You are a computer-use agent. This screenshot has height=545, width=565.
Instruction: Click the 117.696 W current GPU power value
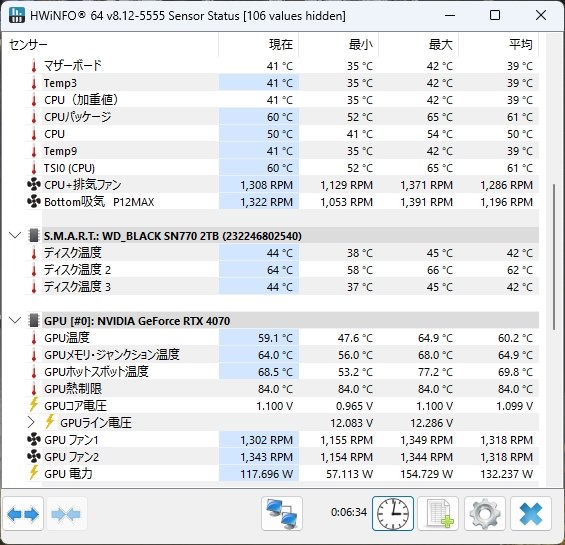(267, 474)
